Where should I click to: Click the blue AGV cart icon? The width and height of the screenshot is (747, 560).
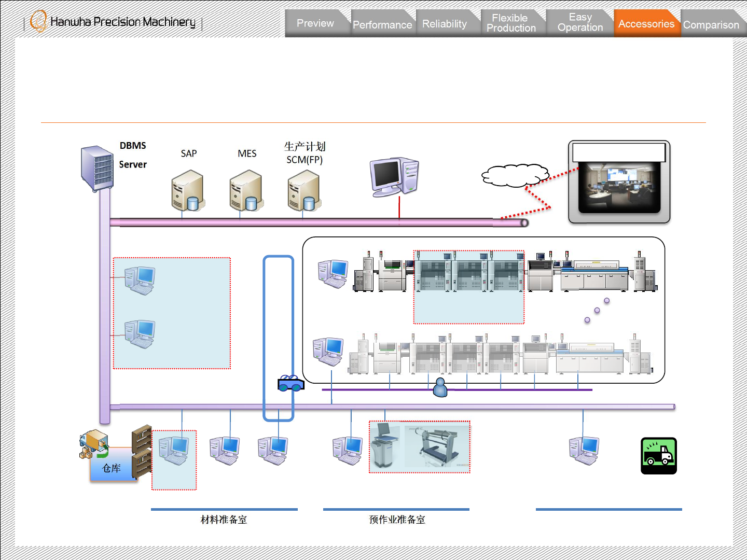[x=291, y=383]
